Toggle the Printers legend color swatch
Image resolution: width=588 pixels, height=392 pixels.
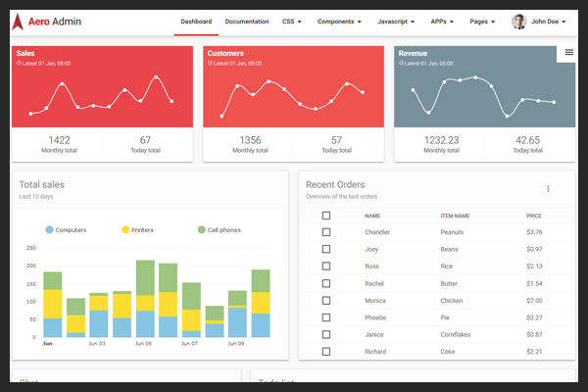[125, 229]
